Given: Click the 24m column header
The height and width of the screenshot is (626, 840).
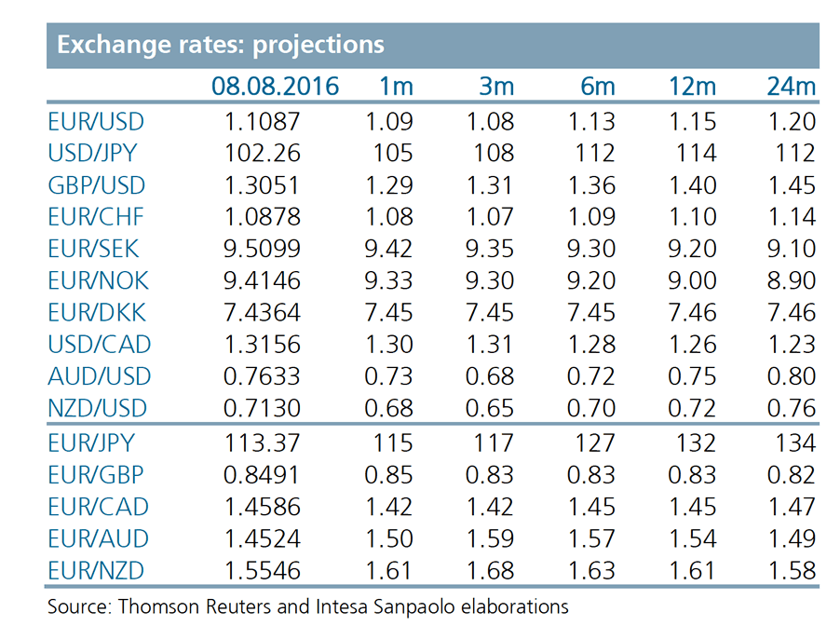Looking at the screenshot, I should click(x=792, y=88).
